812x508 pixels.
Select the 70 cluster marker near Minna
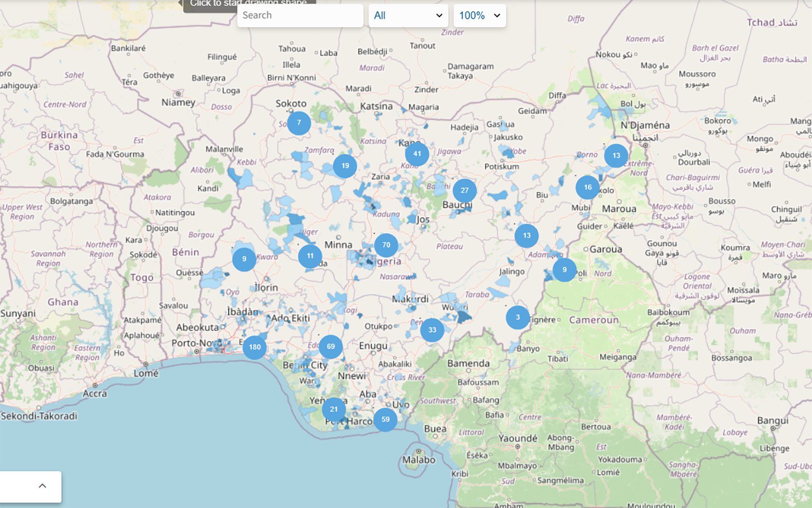(386, 245)
